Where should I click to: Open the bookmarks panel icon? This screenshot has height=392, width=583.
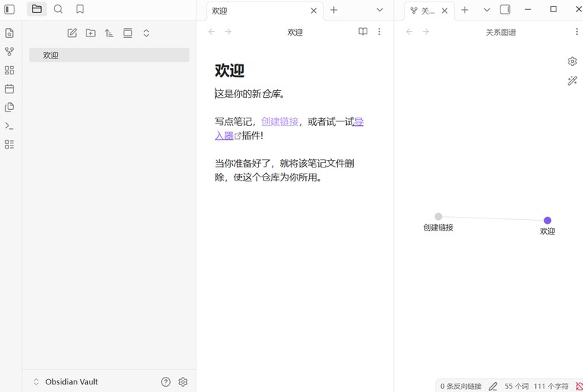coord(80,9)
